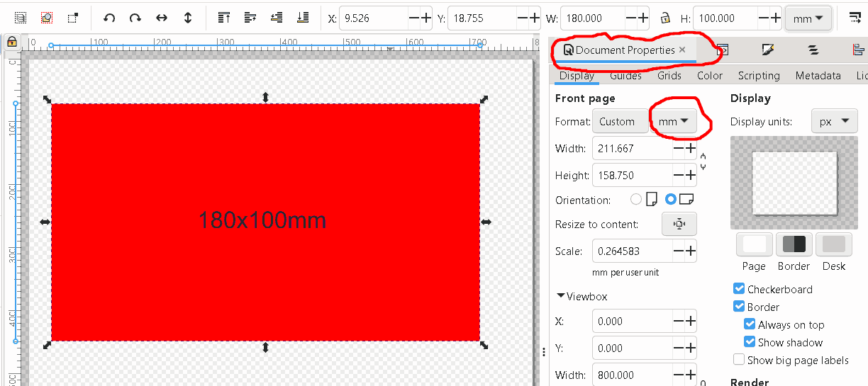Raise selection one step

pyautogui.click(x=250, y=18)
